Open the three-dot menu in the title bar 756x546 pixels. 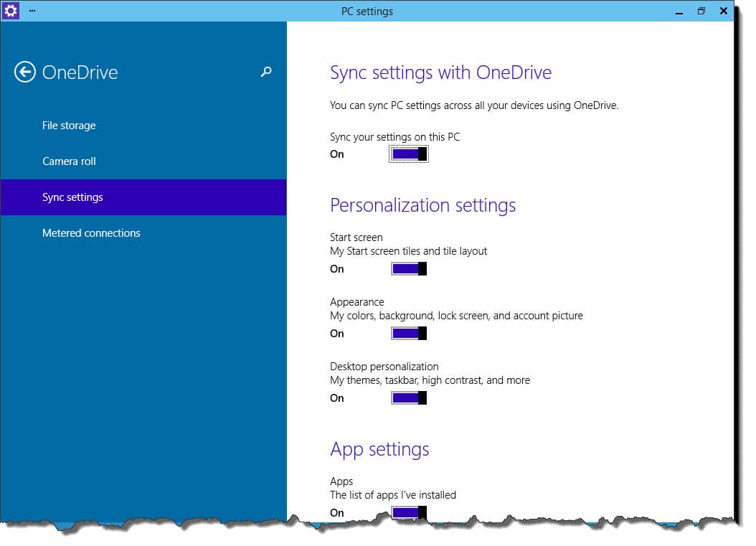(x=32, y=10)
